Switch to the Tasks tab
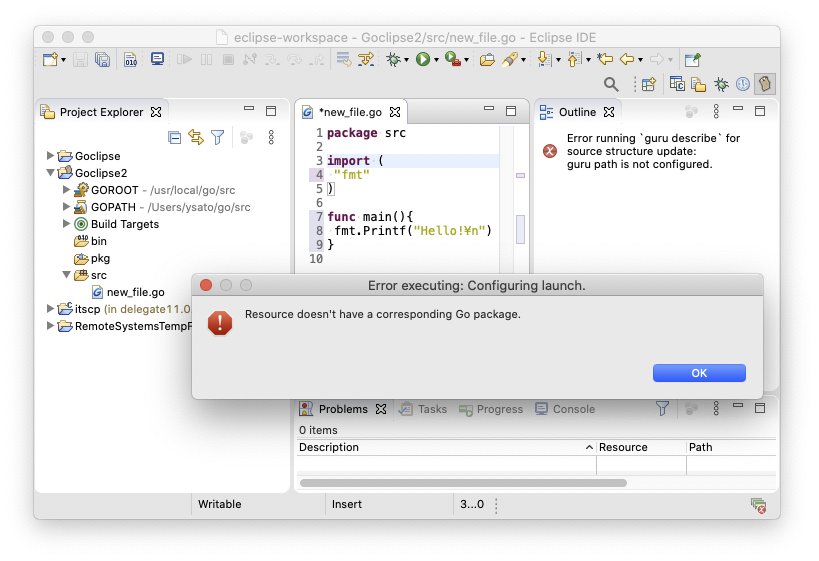This screenshot has width=819, height=561. click(x=432, y=409)
